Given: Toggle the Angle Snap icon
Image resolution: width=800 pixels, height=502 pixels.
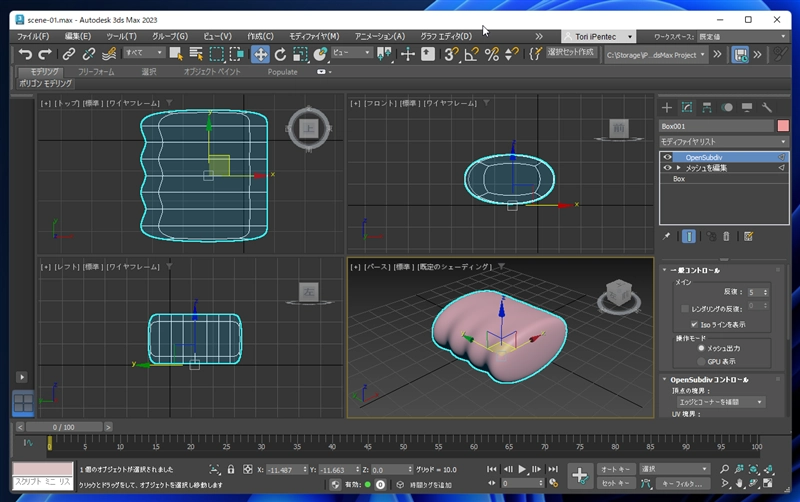Looking at the screenshot, I should (x=471, y=54).
